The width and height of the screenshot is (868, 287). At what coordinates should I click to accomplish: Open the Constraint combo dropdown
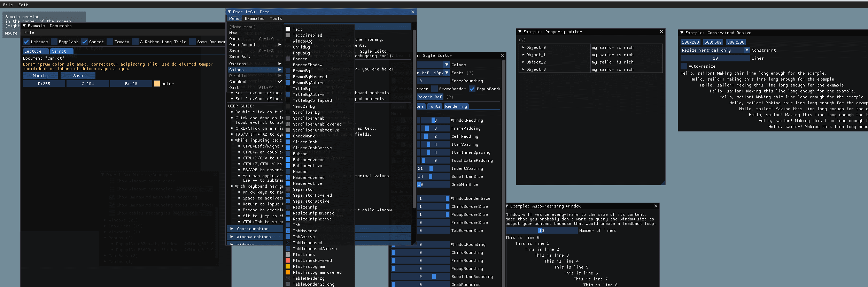(747, 50)
